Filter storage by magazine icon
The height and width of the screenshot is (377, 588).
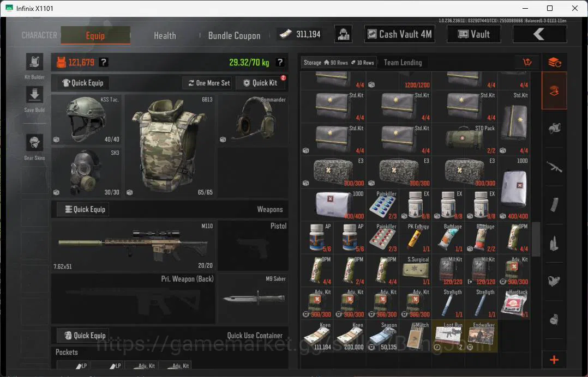(554, 205)
